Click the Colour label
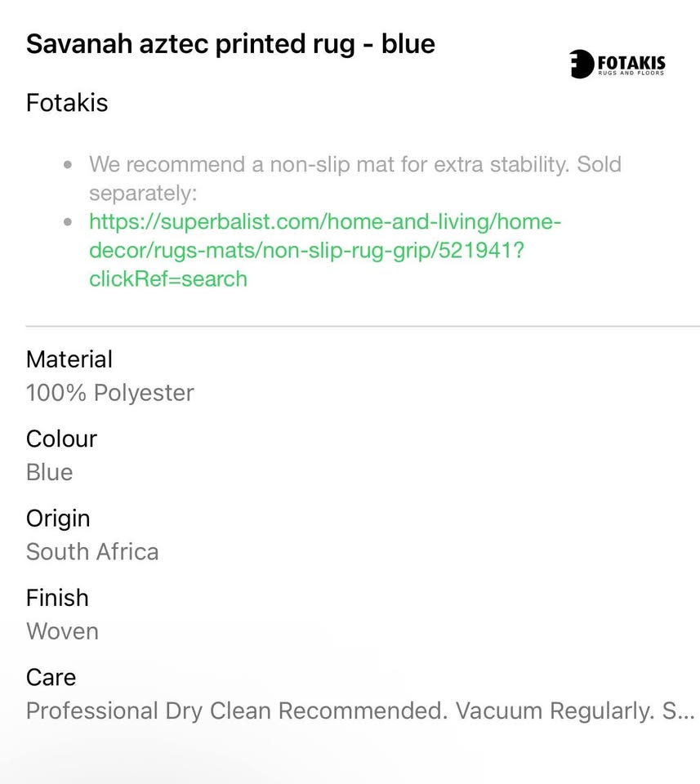 pyautogui.click(x=61, y=439)
